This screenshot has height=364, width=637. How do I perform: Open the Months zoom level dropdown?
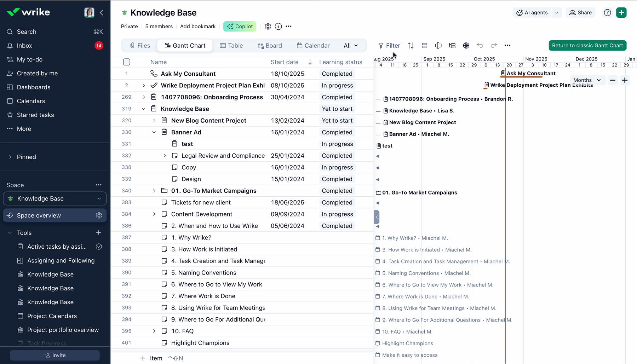(x=587, y=80)
